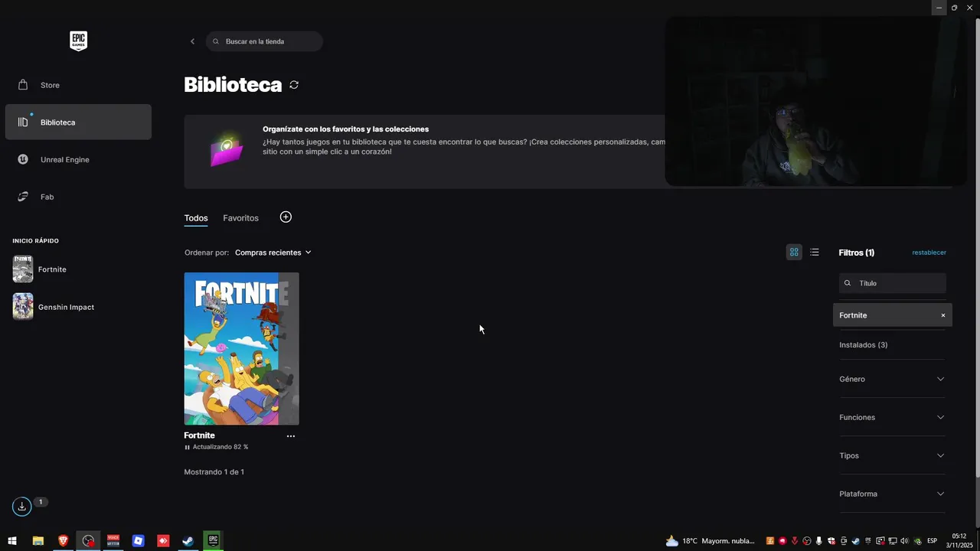Open the Store section
This screenshot has width=980, height=551.
click(x=78, y=85)
